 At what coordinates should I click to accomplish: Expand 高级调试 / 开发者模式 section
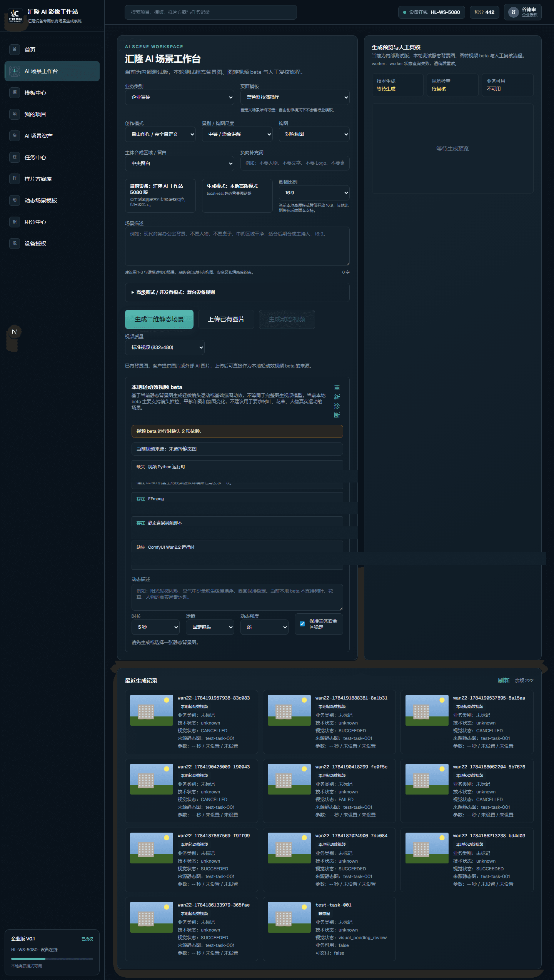tap(237, 292)
